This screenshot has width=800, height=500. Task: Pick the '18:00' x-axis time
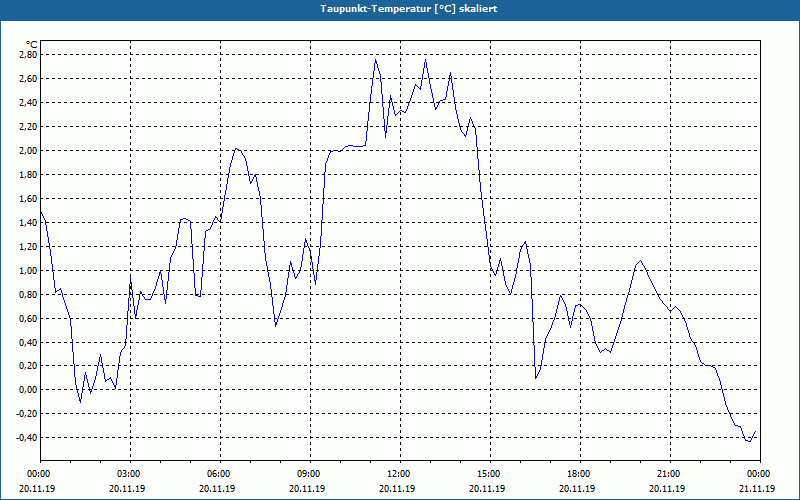pos(580,474)
